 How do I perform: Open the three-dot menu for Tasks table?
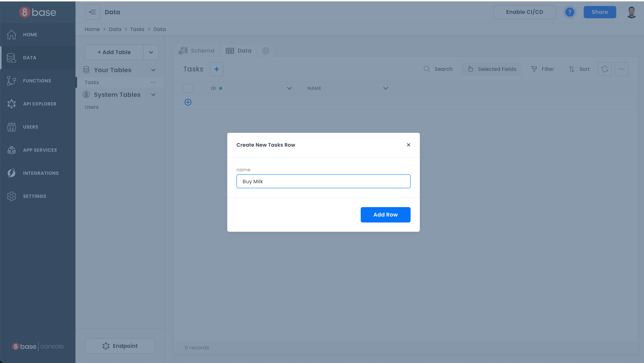point(153,82)
